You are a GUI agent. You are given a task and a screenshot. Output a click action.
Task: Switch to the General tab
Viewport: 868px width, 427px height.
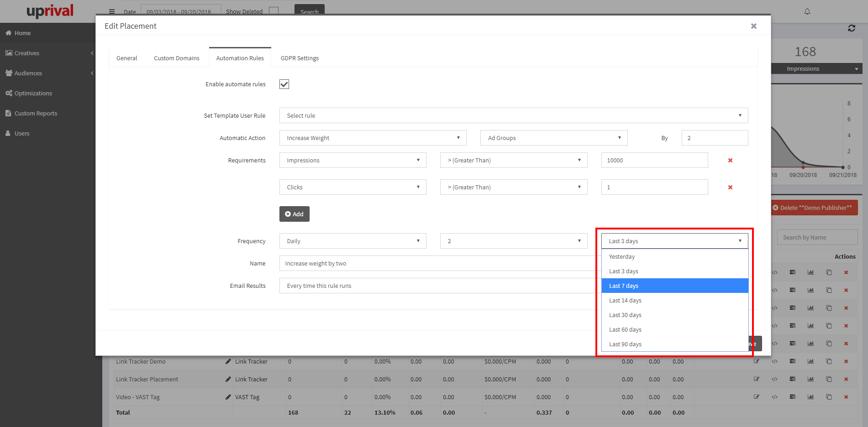126,58
